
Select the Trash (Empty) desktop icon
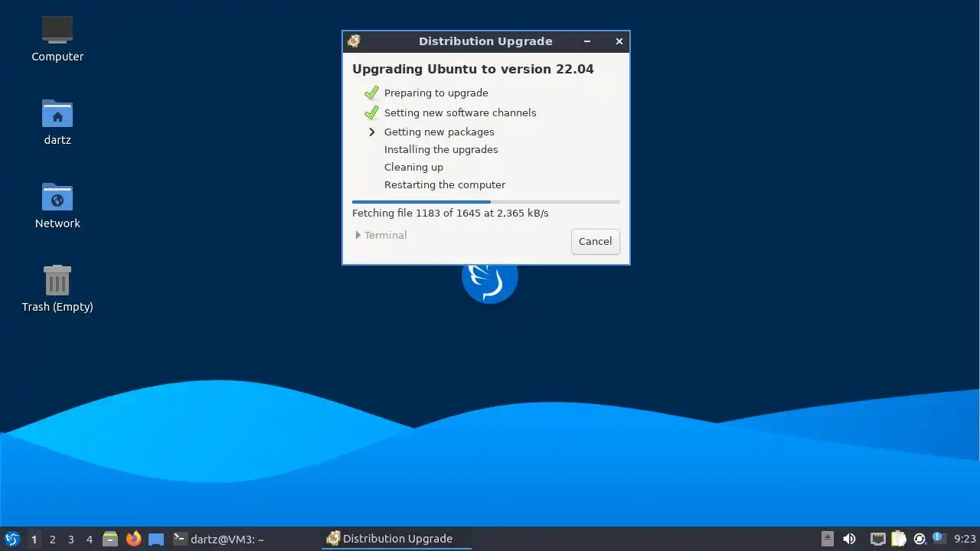(x=57, y=289)
